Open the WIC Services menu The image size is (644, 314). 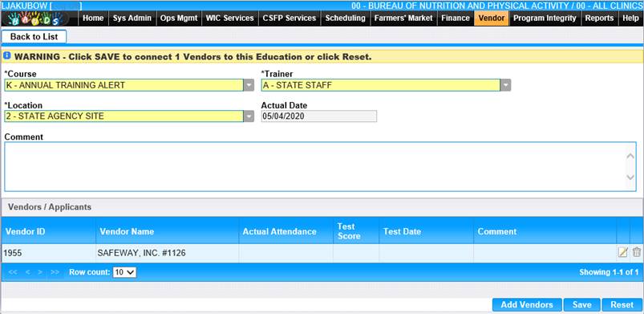coord(230,18)
